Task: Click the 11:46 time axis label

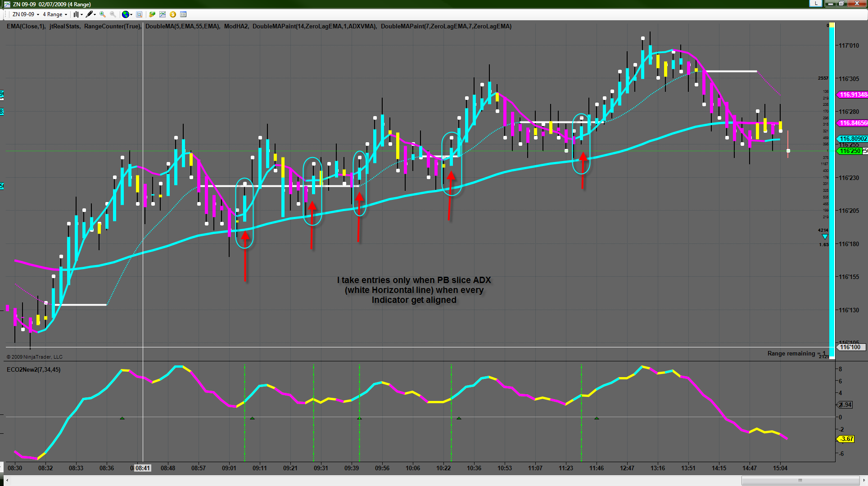Action: [597, 468]
